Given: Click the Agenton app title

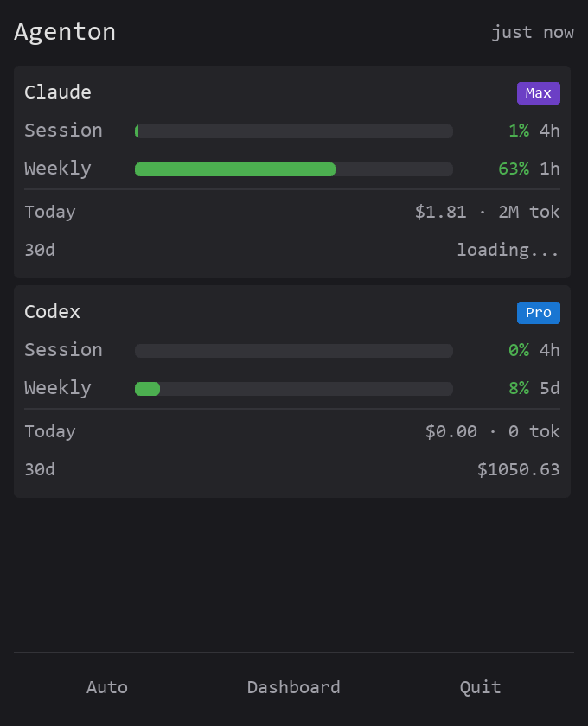Looking at the screenshot, I should click(x=65, y=32).
